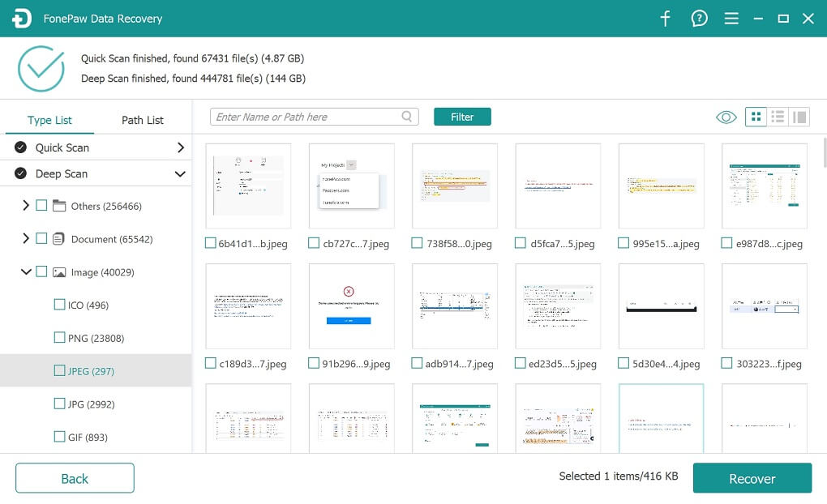
Task: Collapse the Deep Scan section arrow
Action: click(180, 174)
